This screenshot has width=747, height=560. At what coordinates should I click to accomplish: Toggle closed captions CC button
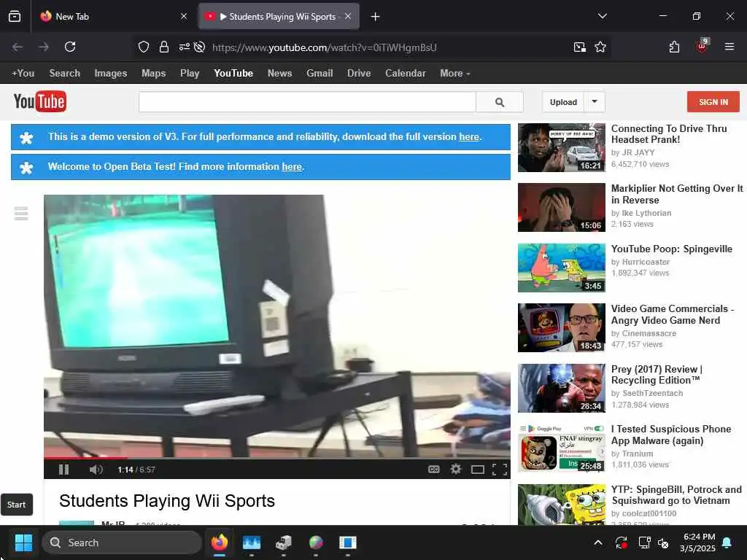(x=433, y=470)
